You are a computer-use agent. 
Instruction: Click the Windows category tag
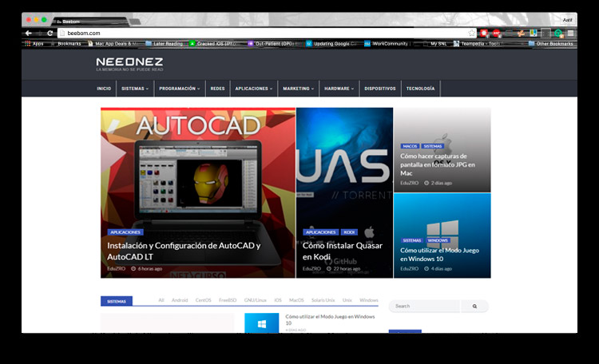[x=438, y=240]
